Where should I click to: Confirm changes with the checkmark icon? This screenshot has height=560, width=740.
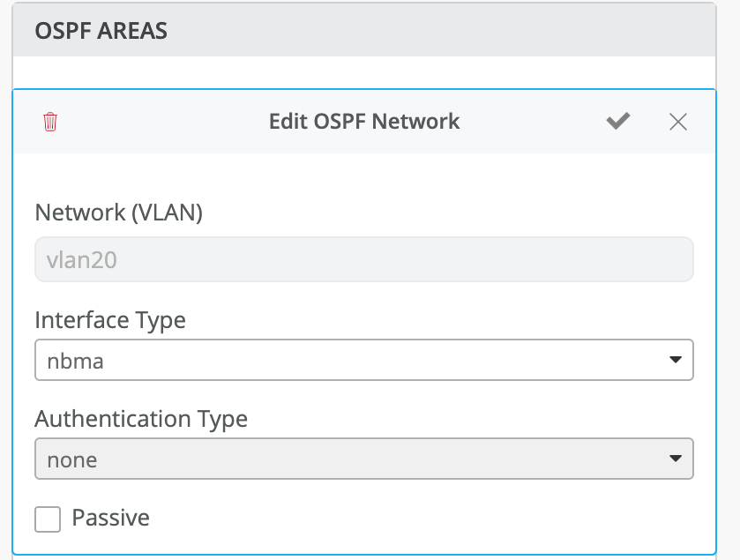[x=618, y=122]
